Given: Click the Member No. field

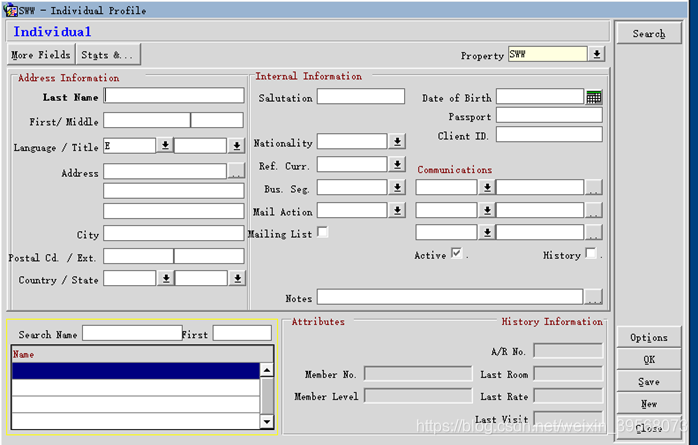Looking at the screenshot, I should point(418,374).
